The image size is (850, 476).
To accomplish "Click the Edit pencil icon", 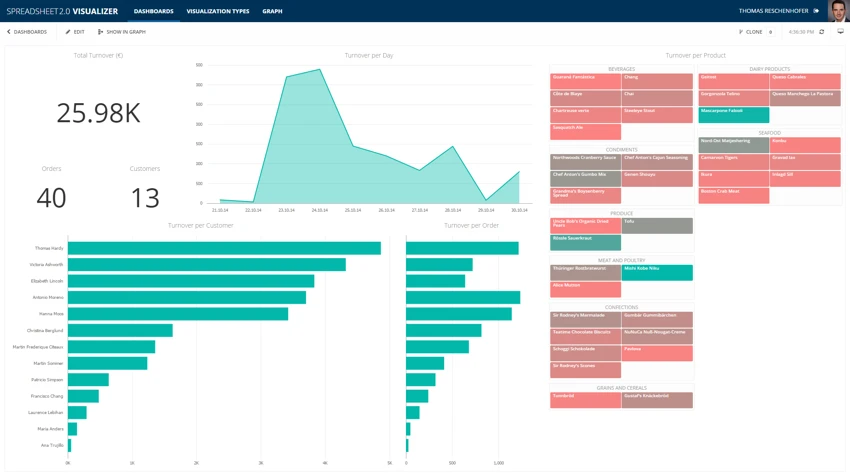I will click(x=68, y=32).
